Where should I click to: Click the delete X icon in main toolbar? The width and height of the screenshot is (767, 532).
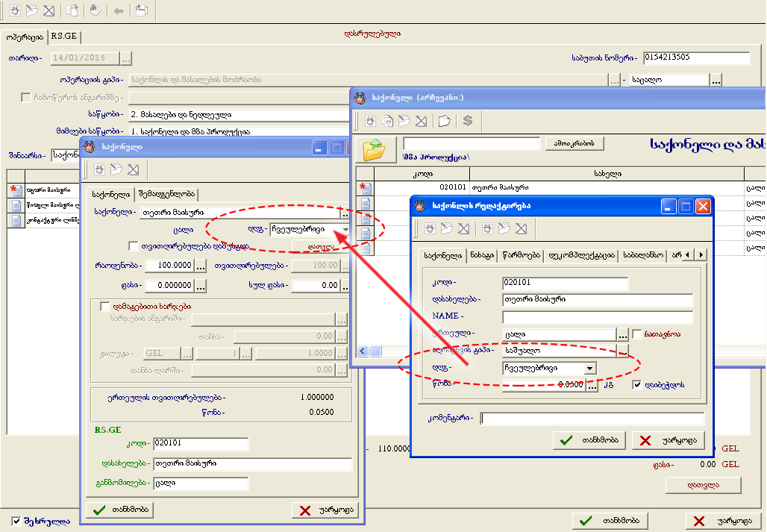[x=48, y=10]
